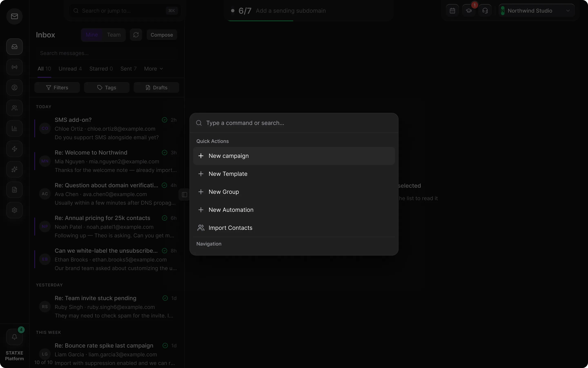Select the Unread 4 tab

click(70, 69)
